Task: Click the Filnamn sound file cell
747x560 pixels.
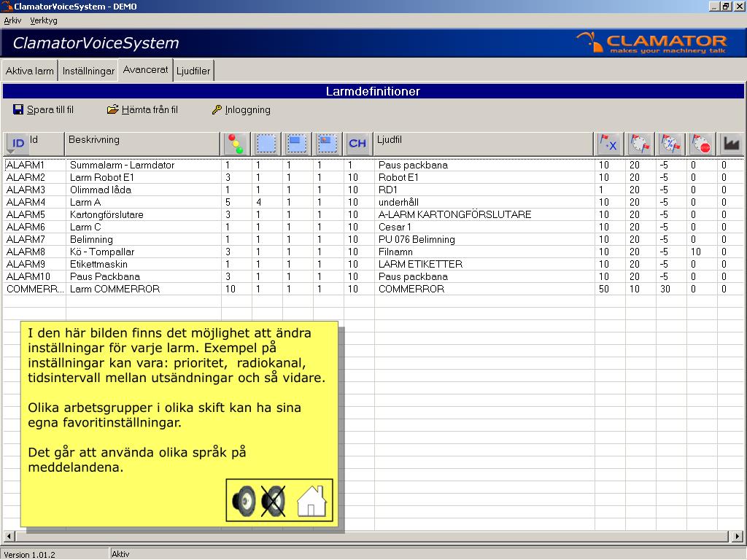Action: (484, 252)
